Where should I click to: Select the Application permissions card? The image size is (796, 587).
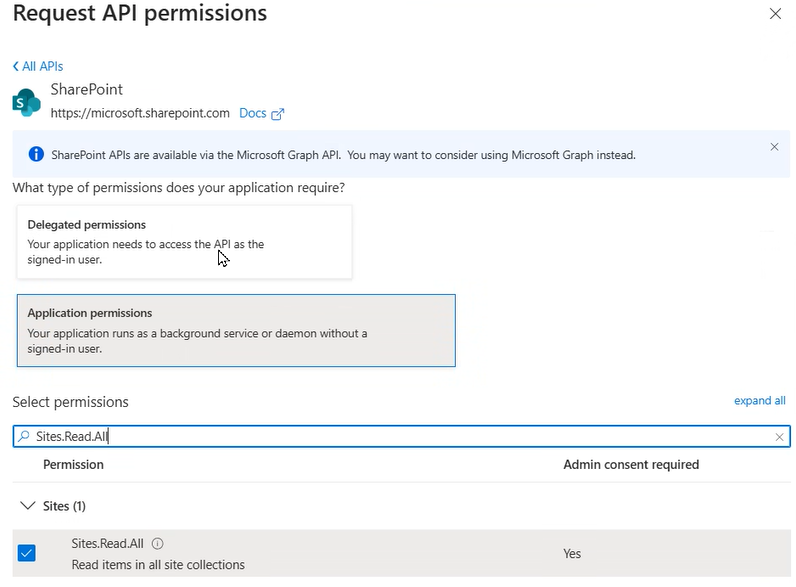pyautogui.click(x=236, y=330)
